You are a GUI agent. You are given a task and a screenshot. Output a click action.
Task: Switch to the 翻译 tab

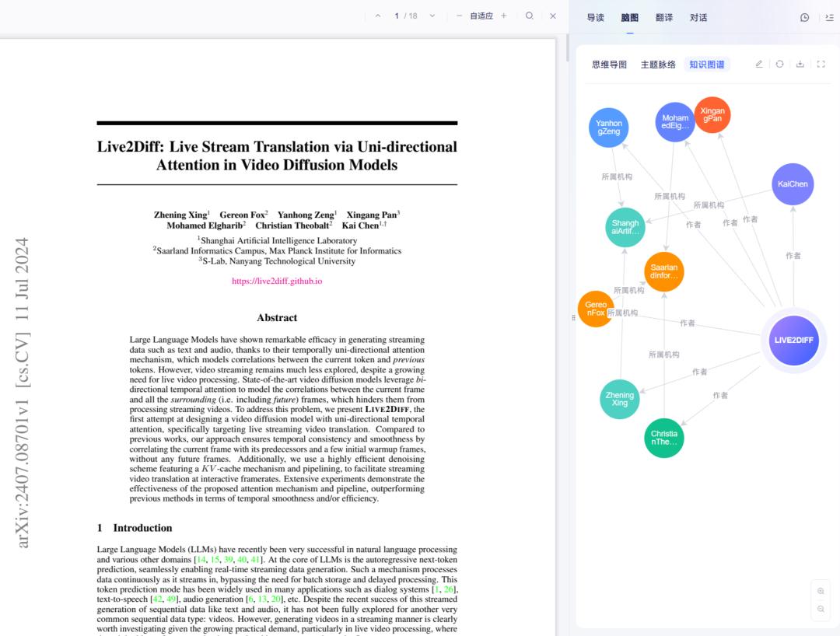click(x=664, y=17)
